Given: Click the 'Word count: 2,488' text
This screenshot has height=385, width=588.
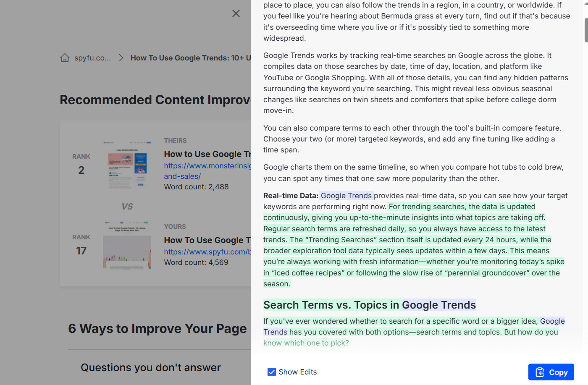Looking at the screenshot, I should (196, 187).
